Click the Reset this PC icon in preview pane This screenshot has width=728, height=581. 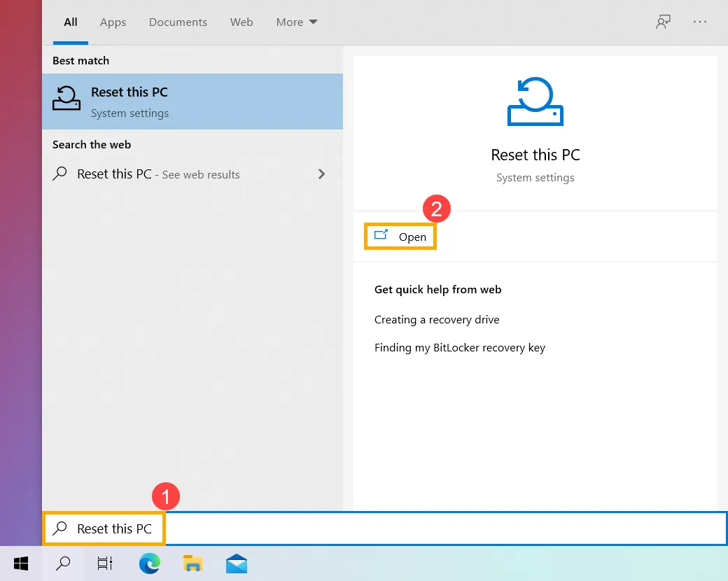pos(535,101)
